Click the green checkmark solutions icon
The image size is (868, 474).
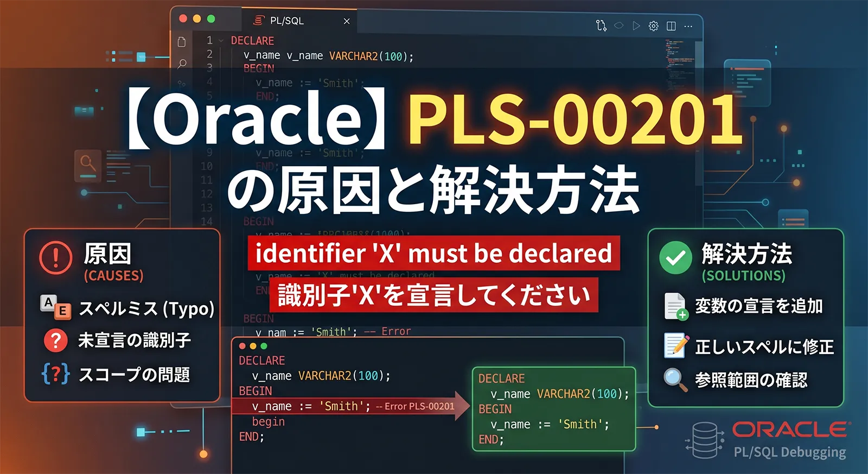pos(675,258)
